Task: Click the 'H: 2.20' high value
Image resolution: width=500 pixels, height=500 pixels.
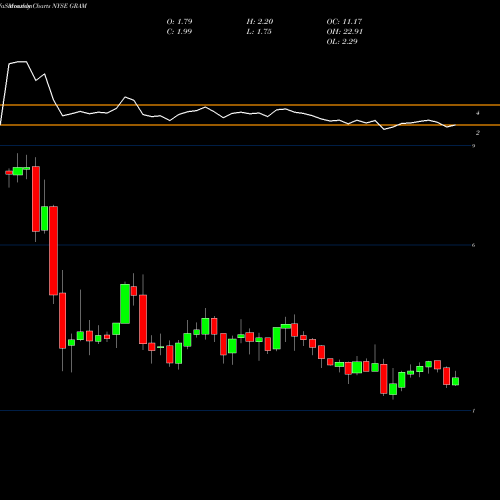Action: (260, 22)
